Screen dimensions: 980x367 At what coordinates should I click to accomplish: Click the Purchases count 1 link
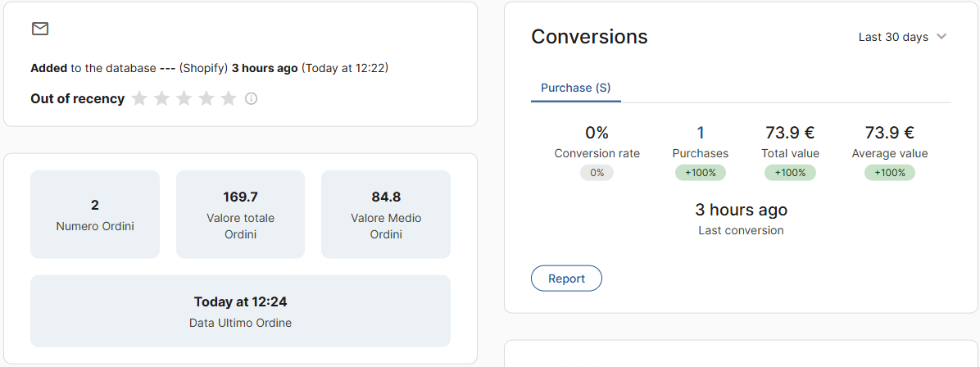701,133
